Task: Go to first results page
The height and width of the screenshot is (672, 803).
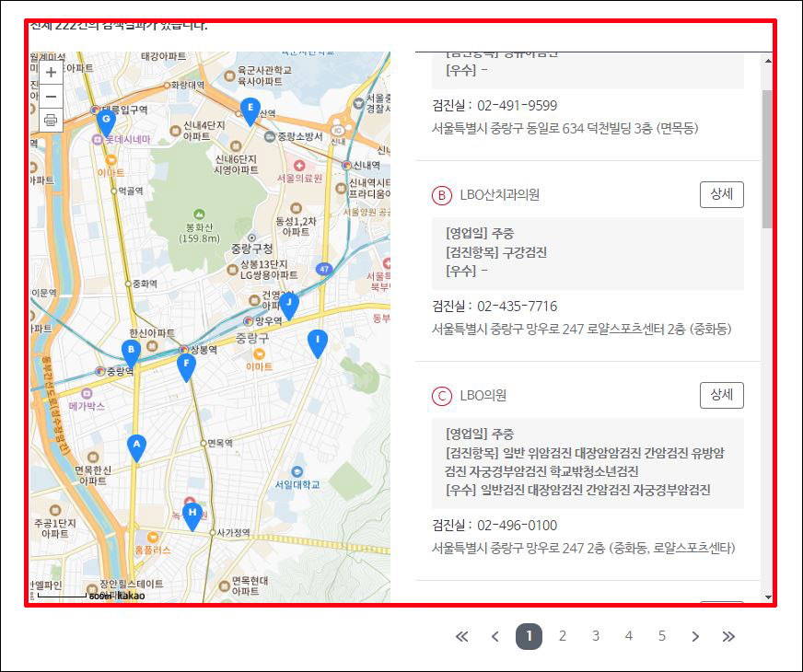Action: pos(462,636)
